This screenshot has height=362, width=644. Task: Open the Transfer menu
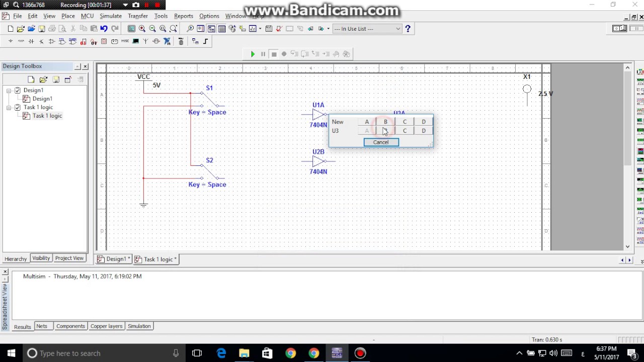(138, 16)
